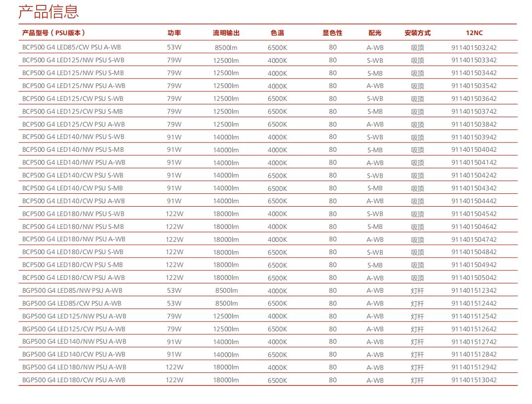Select model BCP500 G4 LED125/NW PSU S-WB
The width and height of the screenshot is (532, 404).
pos(73,60)
